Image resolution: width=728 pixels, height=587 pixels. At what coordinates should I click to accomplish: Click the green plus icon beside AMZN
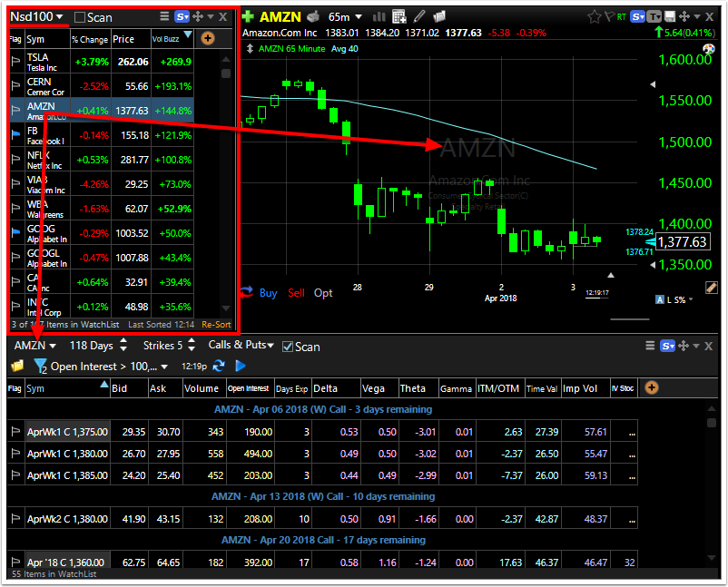248,16
